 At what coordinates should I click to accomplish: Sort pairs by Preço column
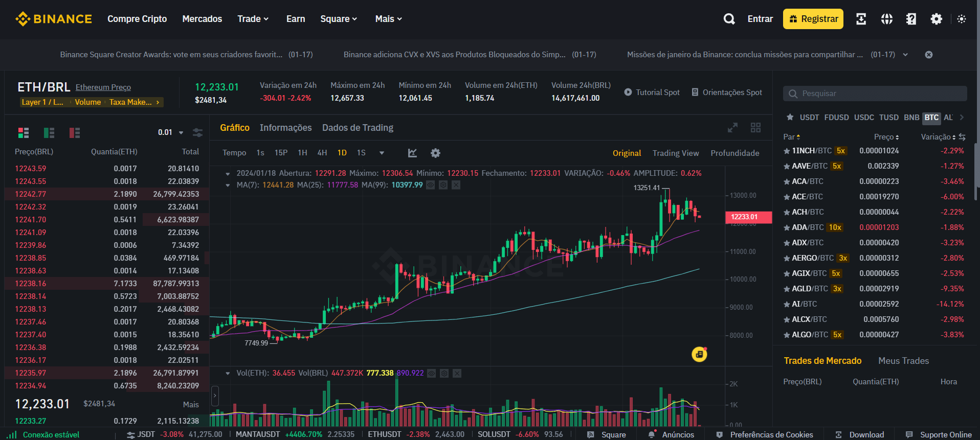[886, 137]
